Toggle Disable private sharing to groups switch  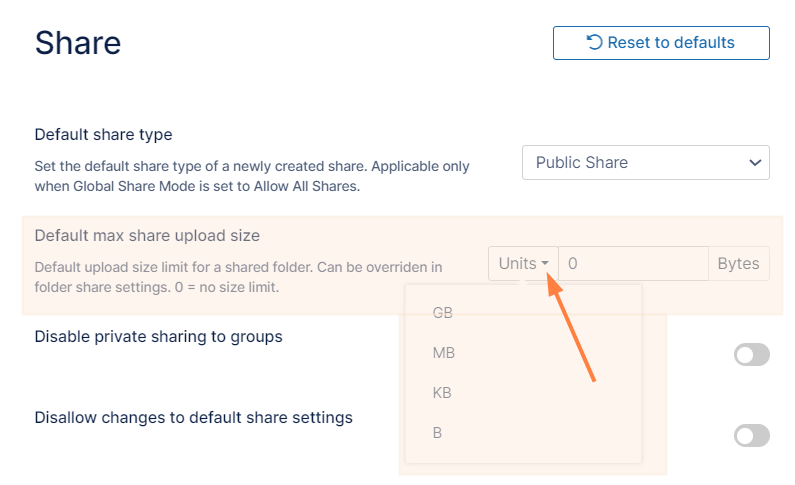752,354
